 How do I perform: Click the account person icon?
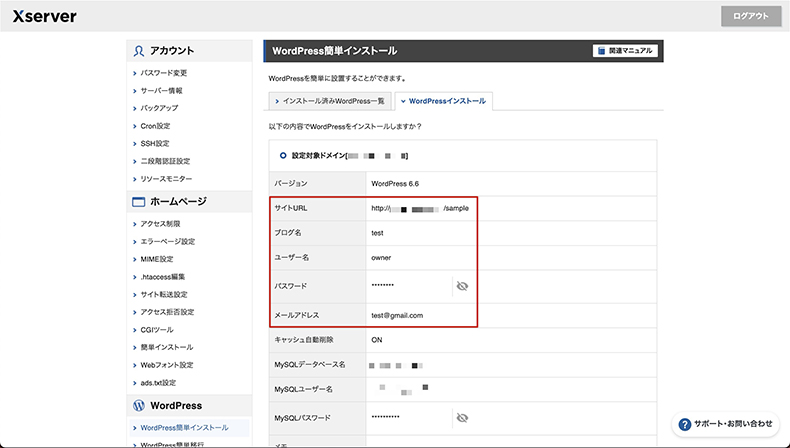[139, 51]
